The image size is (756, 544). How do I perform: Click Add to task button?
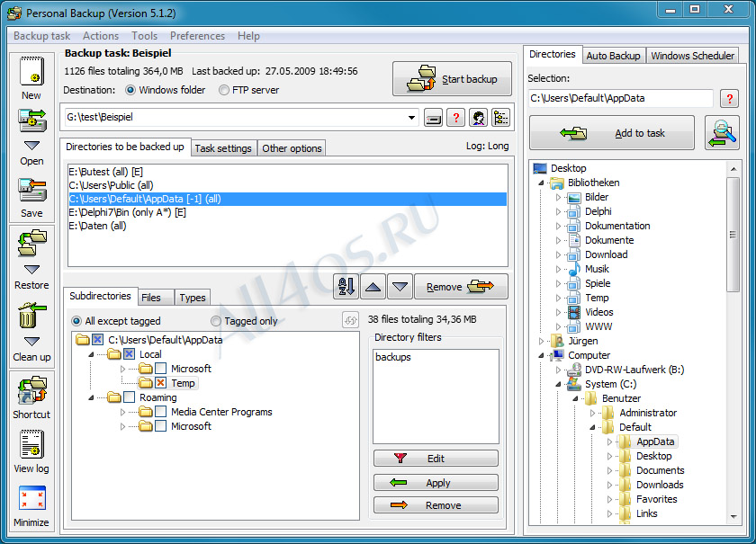click(x=612, y=133)
